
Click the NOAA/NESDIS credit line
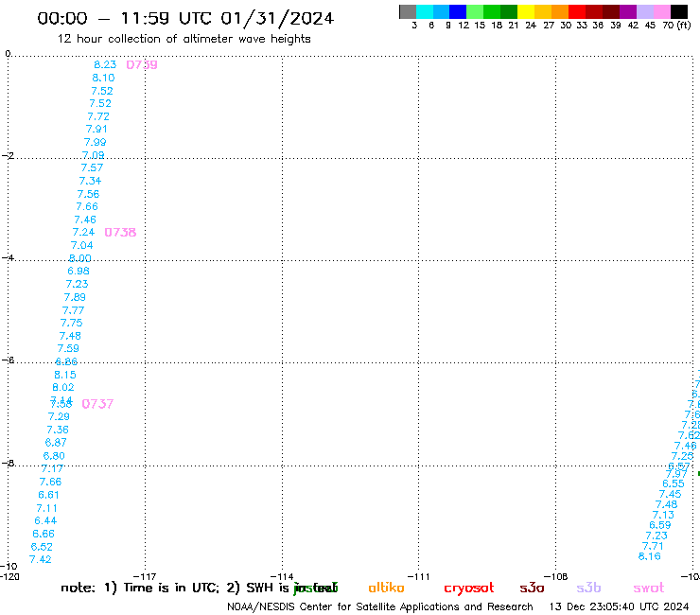tap(380, 606)
